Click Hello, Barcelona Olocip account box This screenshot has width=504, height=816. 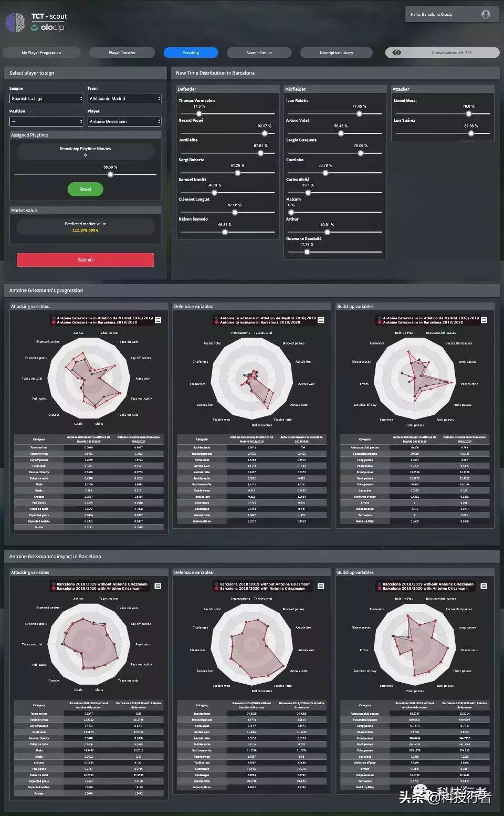coord(451,14)
